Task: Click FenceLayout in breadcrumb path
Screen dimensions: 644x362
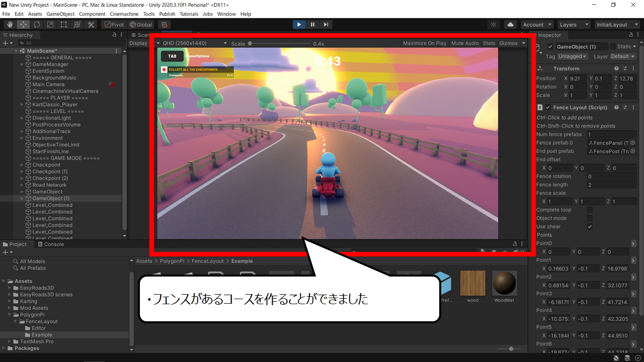Action: tap(209, 261)
